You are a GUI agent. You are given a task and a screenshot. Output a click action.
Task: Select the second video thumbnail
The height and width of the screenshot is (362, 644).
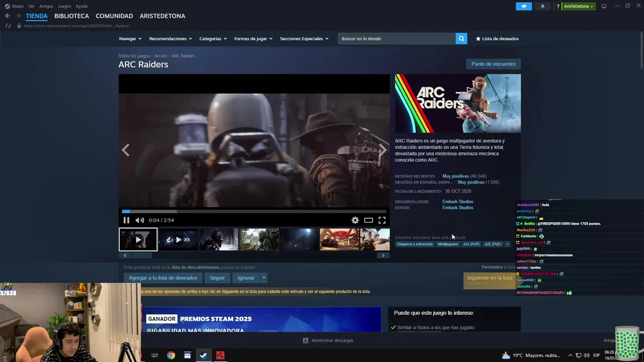pyautogui.click(x=178, y=239)
